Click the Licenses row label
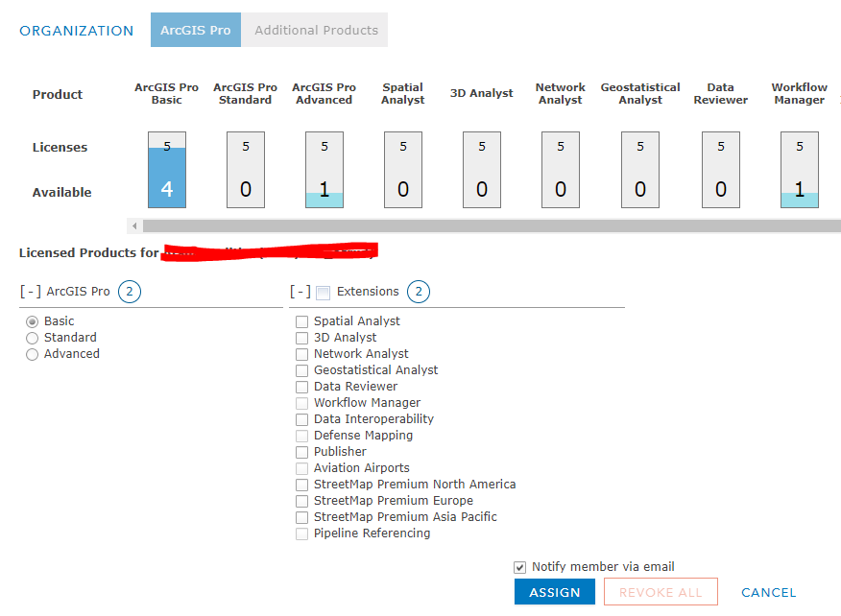The height and width of the screenshot is (616, 841). point(60,147)
